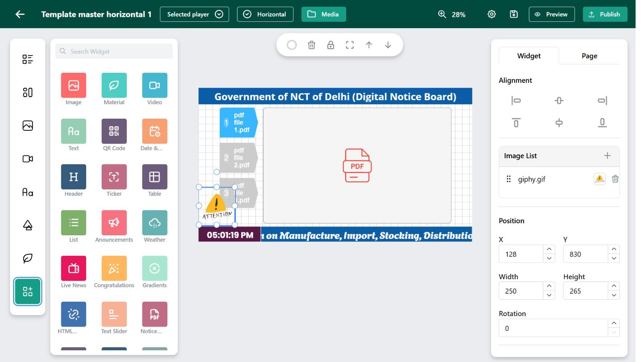Screen dimensions: 644x362
Task: Move the widget up a layer with arrow icon
Action: click(x=369, y=45)
